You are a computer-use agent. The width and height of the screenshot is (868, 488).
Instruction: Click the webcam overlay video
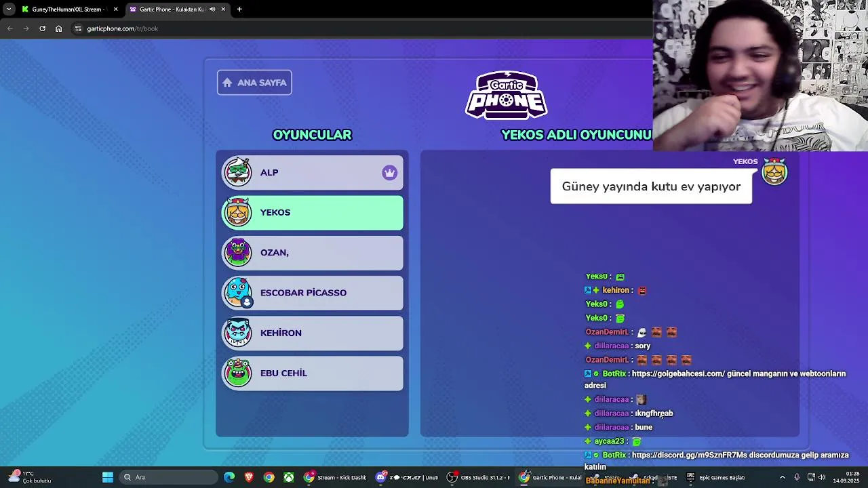760,75
